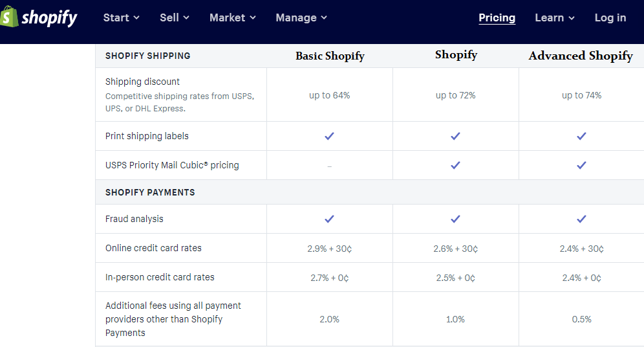Click the Additional fees row label text
The width and height of the screenshot is (644, 347).
click(173, 319)
